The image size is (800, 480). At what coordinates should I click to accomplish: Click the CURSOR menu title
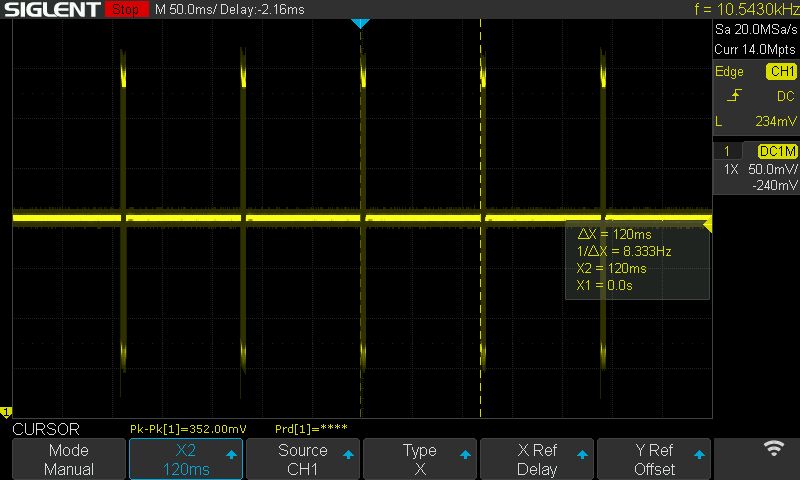(x=46, y=429)
